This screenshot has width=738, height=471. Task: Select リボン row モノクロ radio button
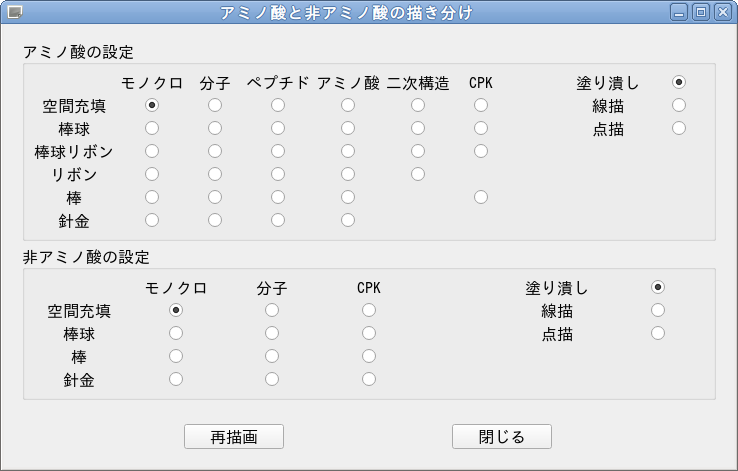pyautogui.click(x=152, y=174)
